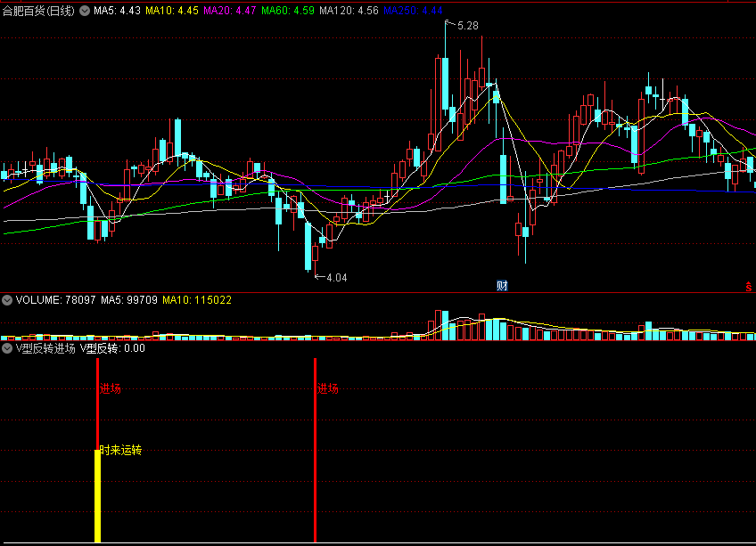Click the candlestick at the 5.28 high
This screenshot has height=546, width=756.
tap(446, 83)
